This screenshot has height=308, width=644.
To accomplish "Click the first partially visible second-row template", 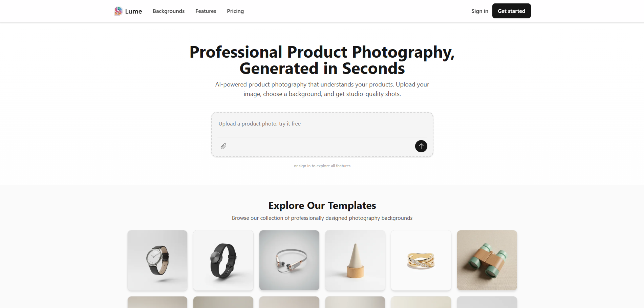I will [x=157, y=302].
